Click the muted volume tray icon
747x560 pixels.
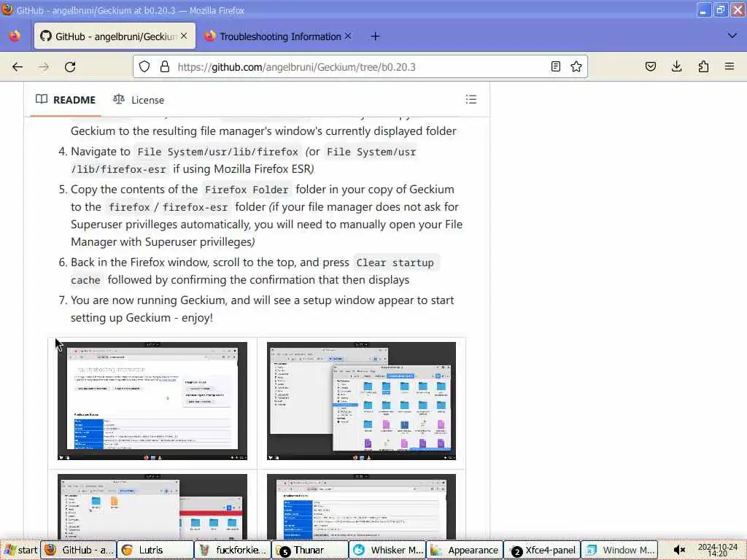(680, 550)
